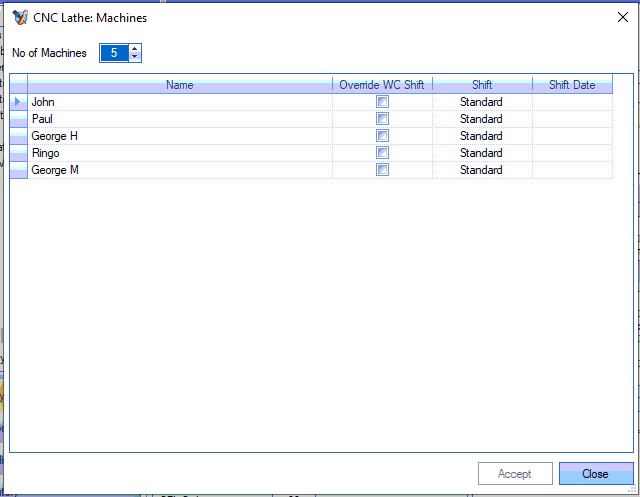This screenshot has height=497, width=640.
Task: Select the Paul machine name cell
Action: [180, 119]
